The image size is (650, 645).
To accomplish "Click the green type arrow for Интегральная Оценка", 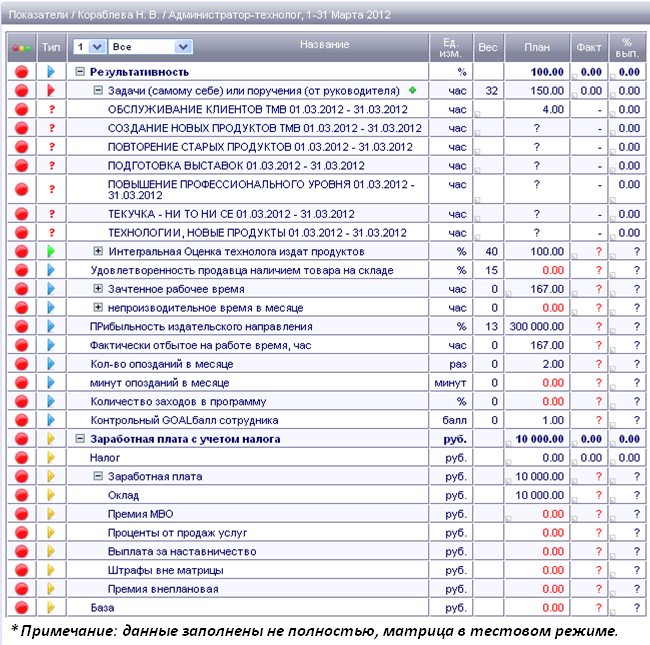I will point(51,251).
